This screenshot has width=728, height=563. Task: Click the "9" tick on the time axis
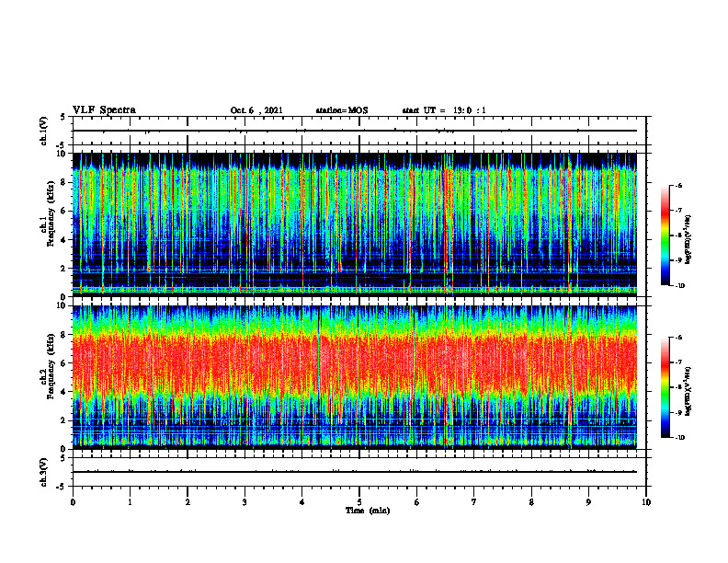[588, 502]
